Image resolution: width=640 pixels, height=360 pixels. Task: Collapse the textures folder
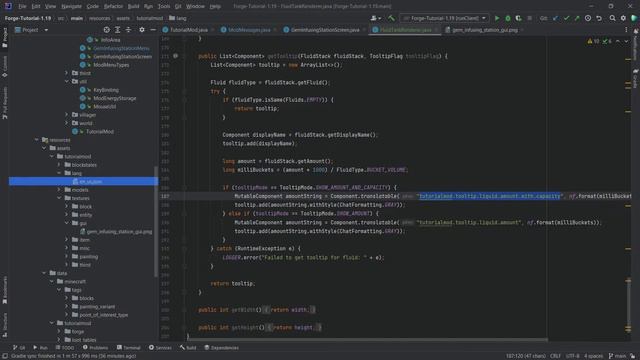coord(59,198)
